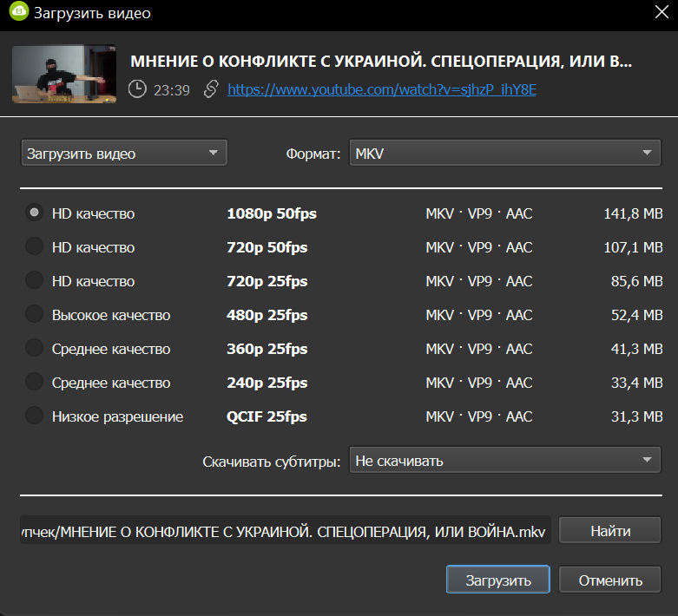This screenshot has width=678, height=616.
Task: Click the video preview thumbnail
Action: 64,75
